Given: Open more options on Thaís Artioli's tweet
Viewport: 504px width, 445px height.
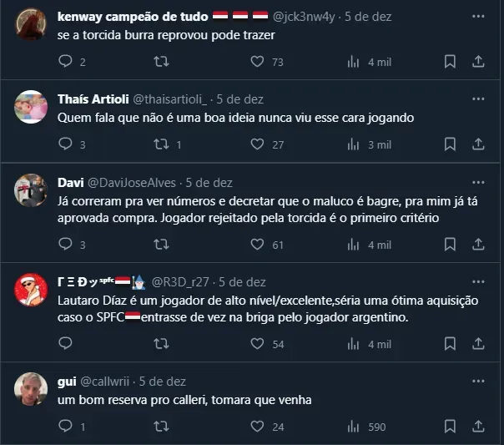Looking at the screenshot, I should tap(478, 99).
